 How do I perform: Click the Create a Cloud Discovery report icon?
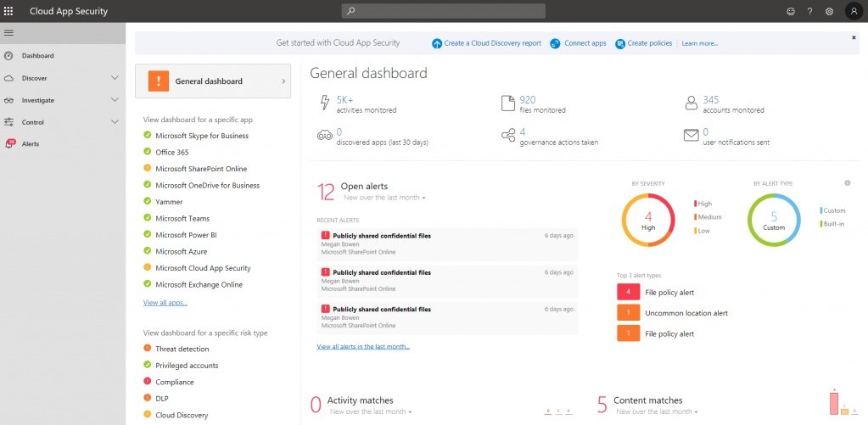(437, 43)
